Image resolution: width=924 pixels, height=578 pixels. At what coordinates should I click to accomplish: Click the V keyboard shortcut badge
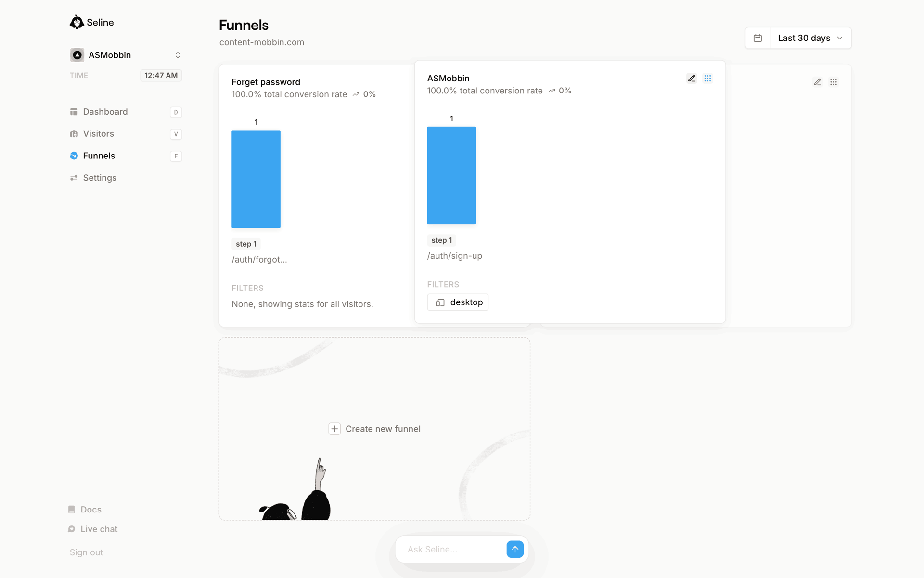tap(176, 134)
